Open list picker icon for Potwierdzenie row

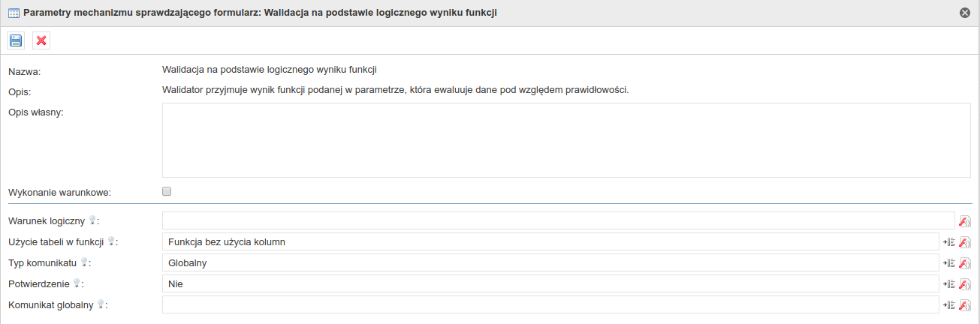[949, 283]
